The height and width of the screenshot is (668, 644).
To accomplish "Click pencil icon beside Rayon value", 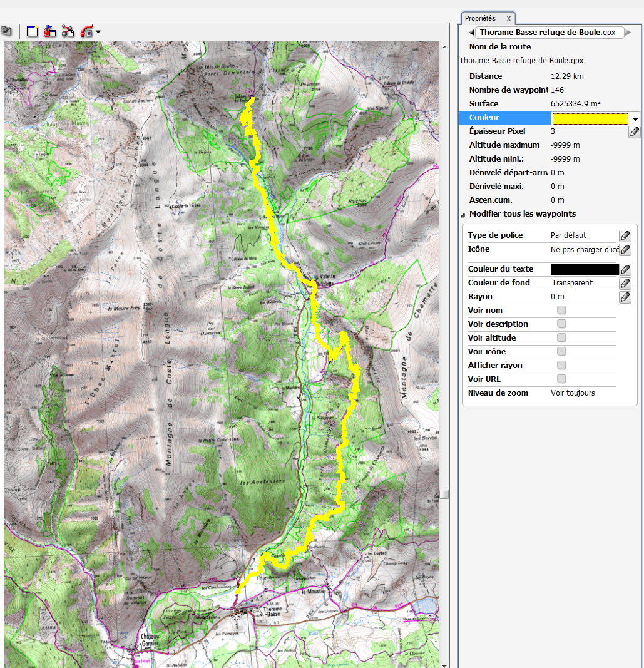I will click(x=625, y=297).
